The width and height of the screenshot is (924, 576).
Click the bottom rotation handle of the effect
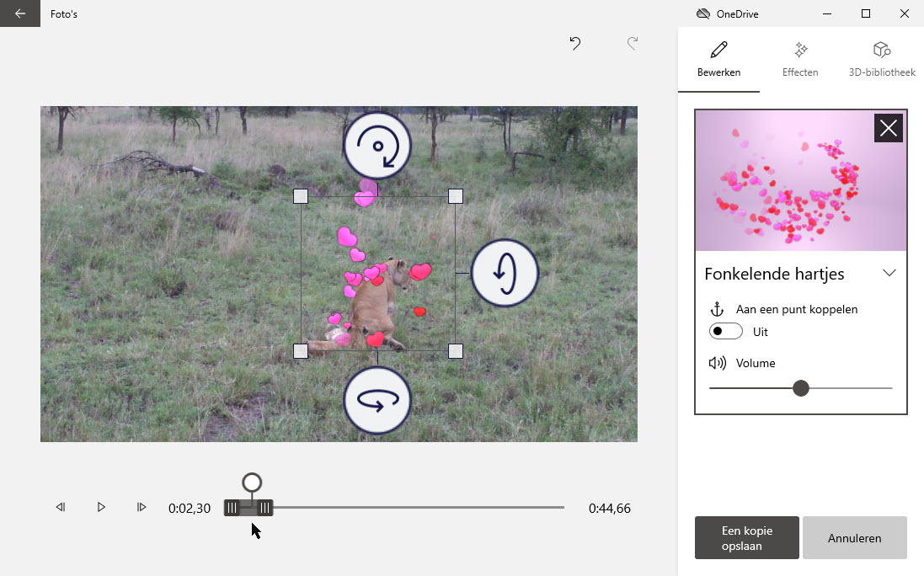[377, 401]
